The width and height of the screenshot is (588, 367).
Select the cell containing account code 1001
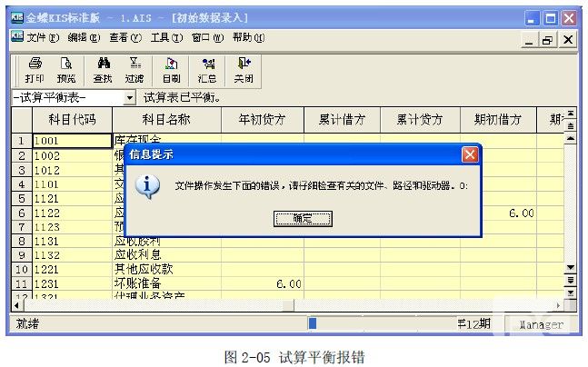[72, 141]
